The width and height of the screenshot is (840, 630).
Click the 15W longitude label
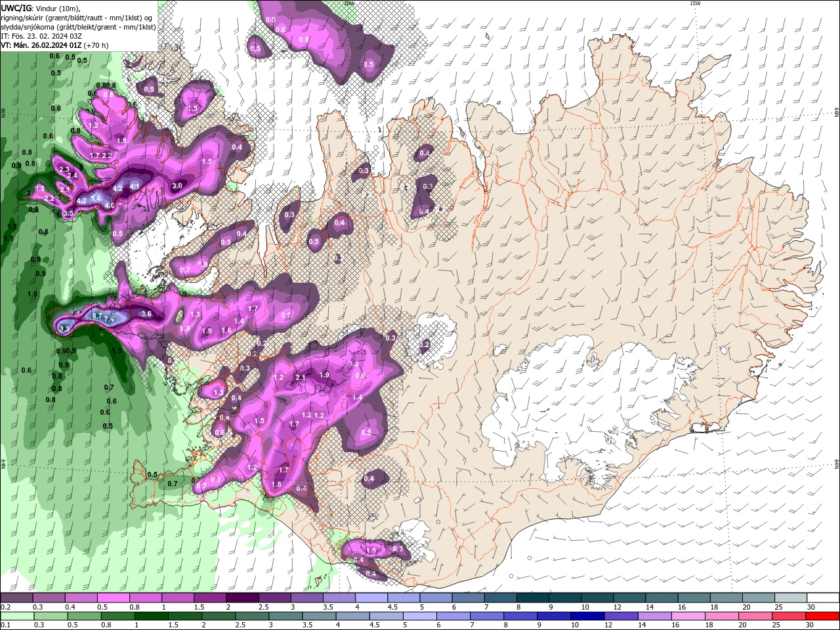(695, 3)
